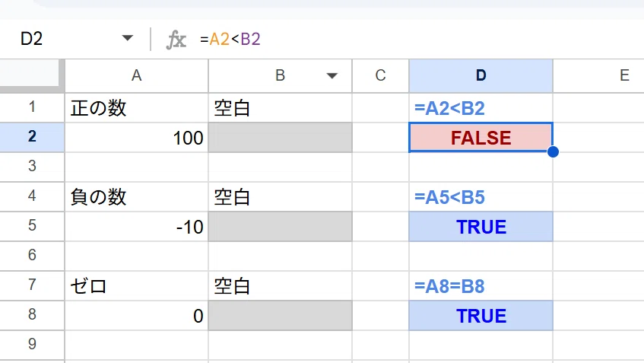Click the FALSE cell D2
Screen dimensions: 644x363
[x=481, y=137]
